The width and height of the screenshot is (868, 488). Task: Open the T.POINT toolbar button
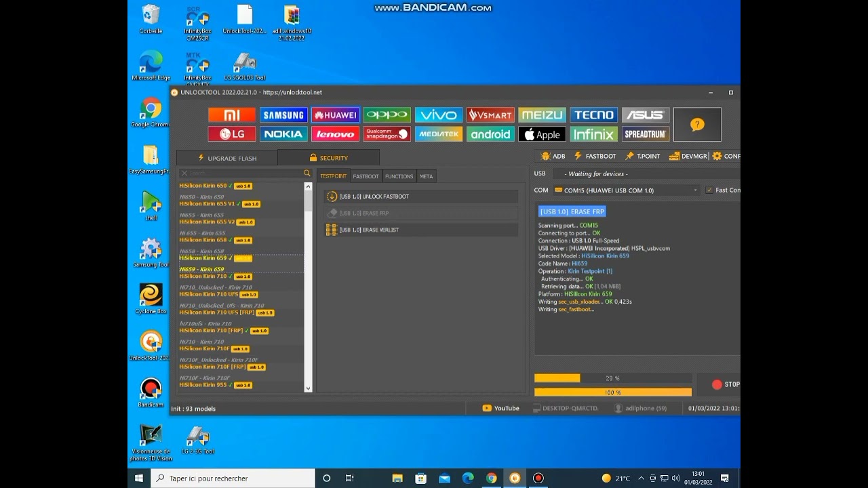click(x=643, y=156)
